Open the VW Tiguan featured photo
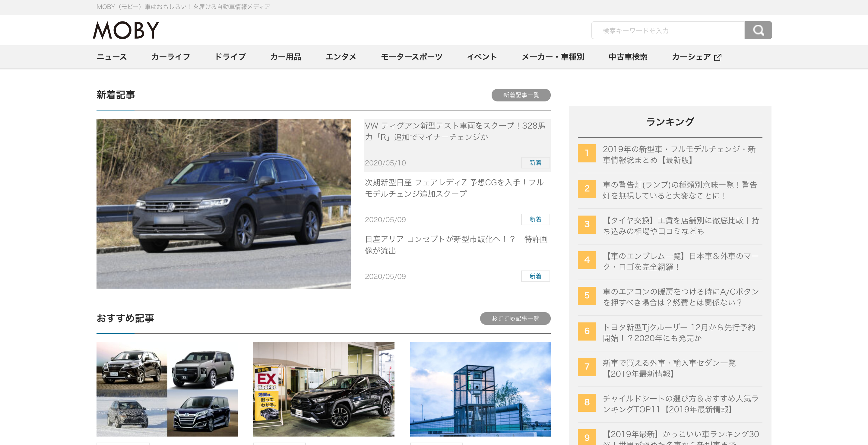This screenshot has height=445, width=868. (224, 204)
